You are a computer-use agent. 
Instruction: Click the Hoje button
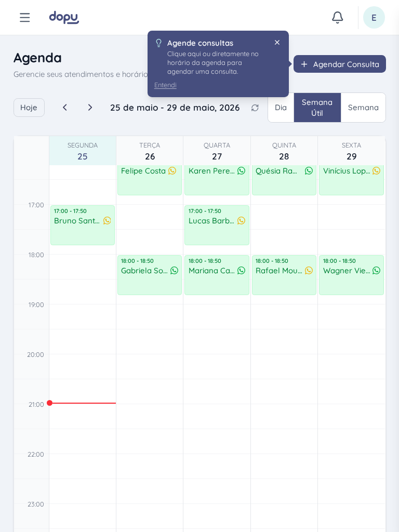(x=29, y=108)
